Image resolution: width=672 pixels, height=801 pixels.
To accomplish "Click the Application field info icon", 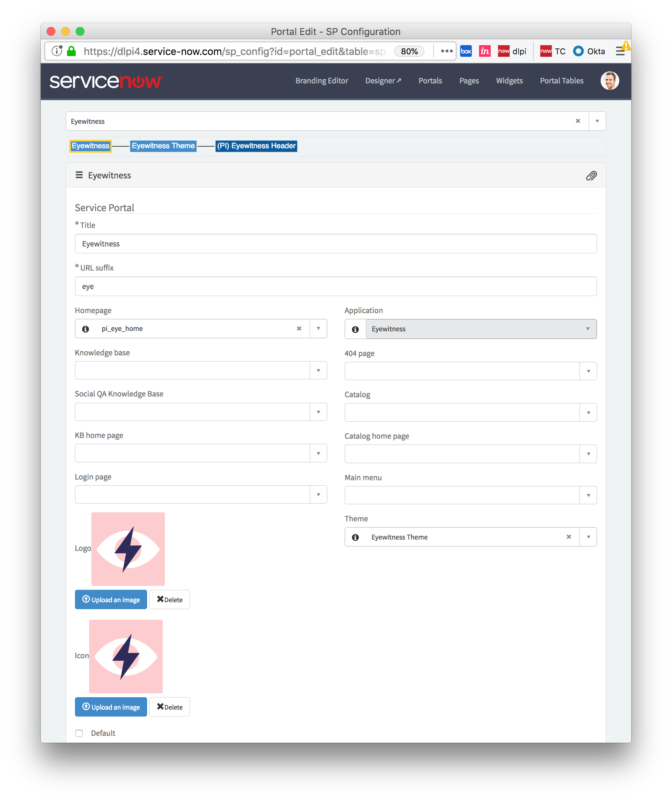I will pos(355,329).
